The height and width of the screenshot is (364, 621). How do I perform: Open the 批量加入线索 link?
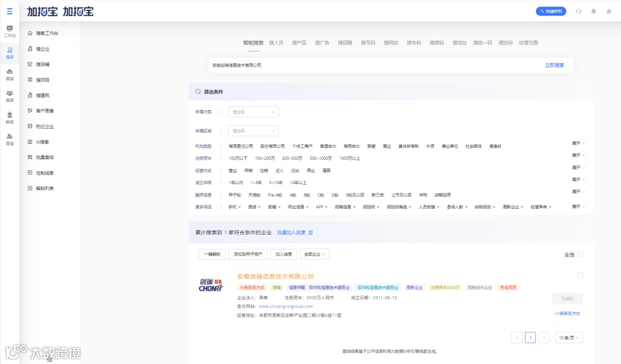point(292,232)
